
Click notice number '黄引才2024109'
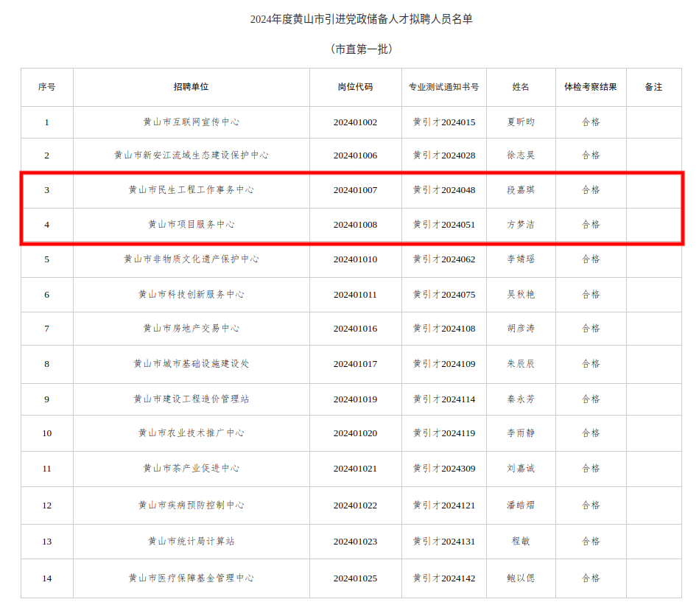[x=444, y=364]
